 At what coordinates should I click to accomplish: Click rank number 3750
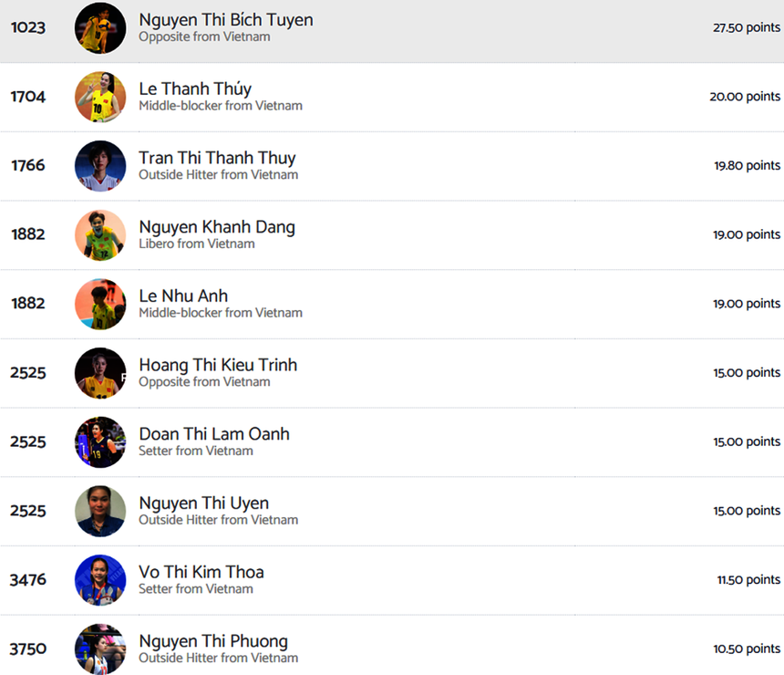pyautogui.click(x=28, y=649)
